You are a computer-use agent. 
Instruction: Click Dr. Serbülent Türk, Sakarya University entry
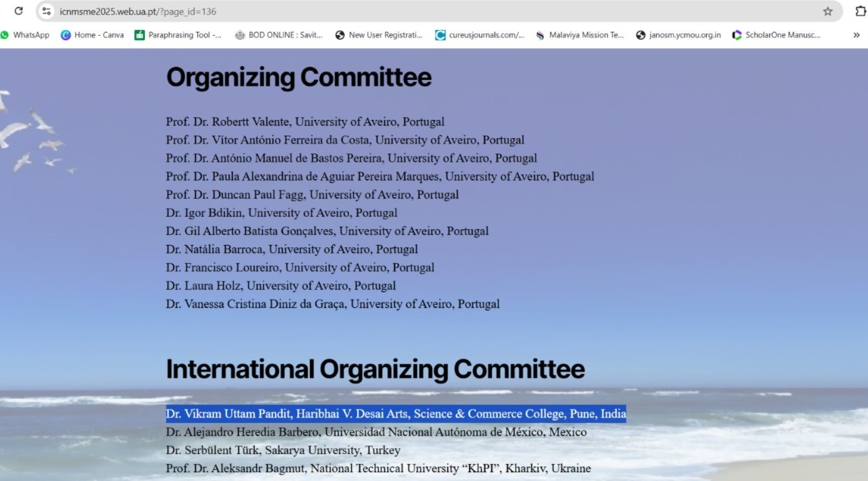pyautogui.click(x=283, y=450)
